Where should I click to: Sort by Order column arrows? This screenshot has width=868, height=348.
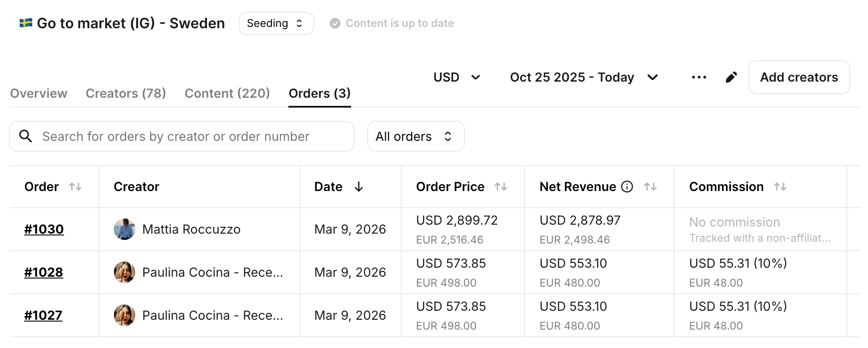(x=75, y=187)
